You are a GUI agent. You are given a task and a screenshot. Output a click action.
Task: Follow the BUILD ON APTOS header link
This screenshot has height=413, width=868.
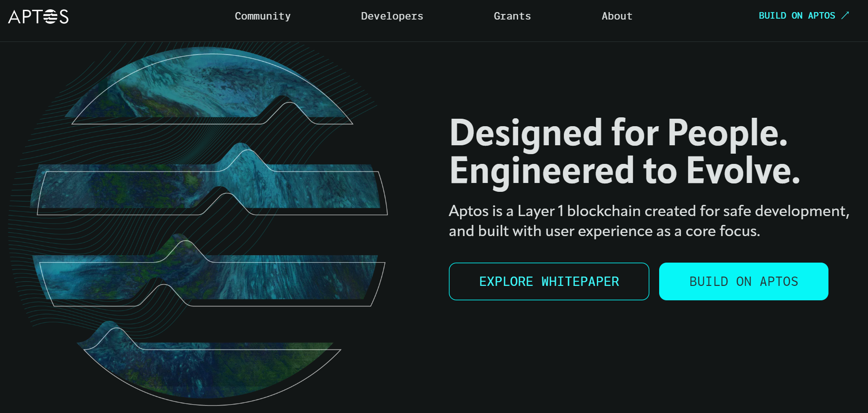coord(797,15)
